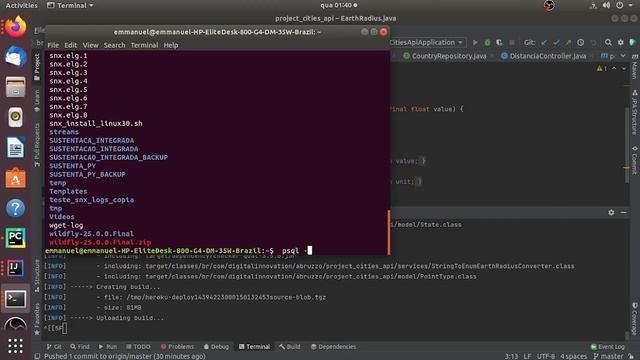Launch PyCharm from the dock
The height and width of the screenshot is (360, 640).
[16, 238]
